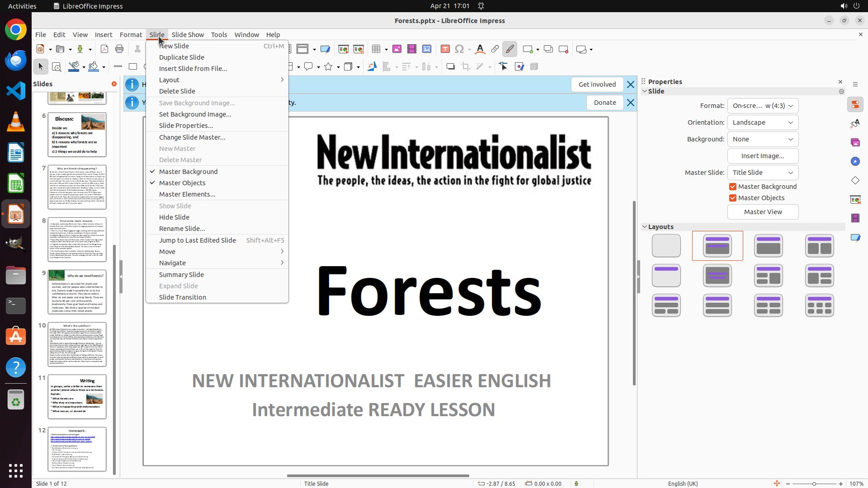The height and width of the screenshot is (488, 868).
Task: Uncheck Master Objects checkbox in Properties
Action: pyautogui.click(x=733, y=198)
